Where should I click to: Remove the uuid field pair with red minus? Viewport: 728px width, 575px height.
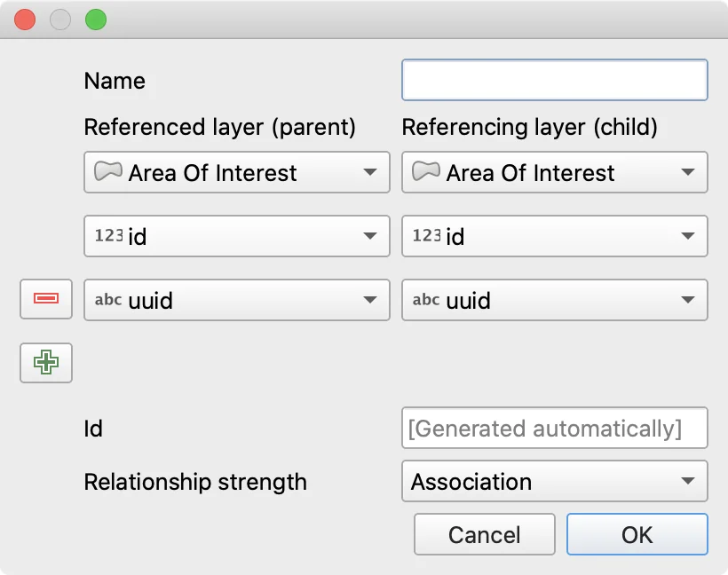tap(46, 299)
